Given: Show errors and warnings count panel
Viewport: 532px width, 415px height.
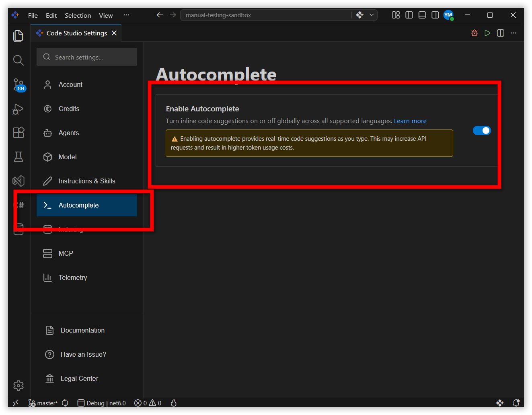Looking at the screenshot, I should point(148,403).
